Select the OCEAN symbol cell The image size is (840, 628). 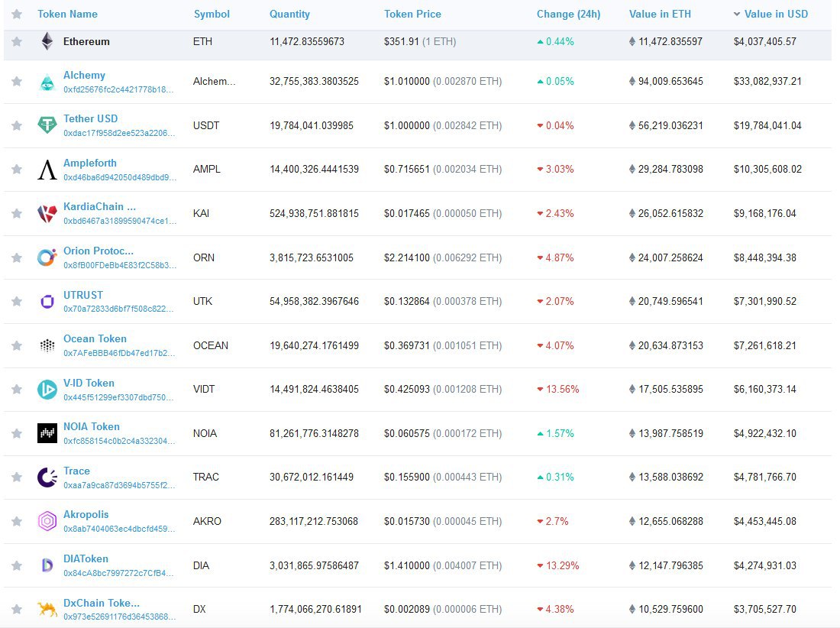click(211, 345)
